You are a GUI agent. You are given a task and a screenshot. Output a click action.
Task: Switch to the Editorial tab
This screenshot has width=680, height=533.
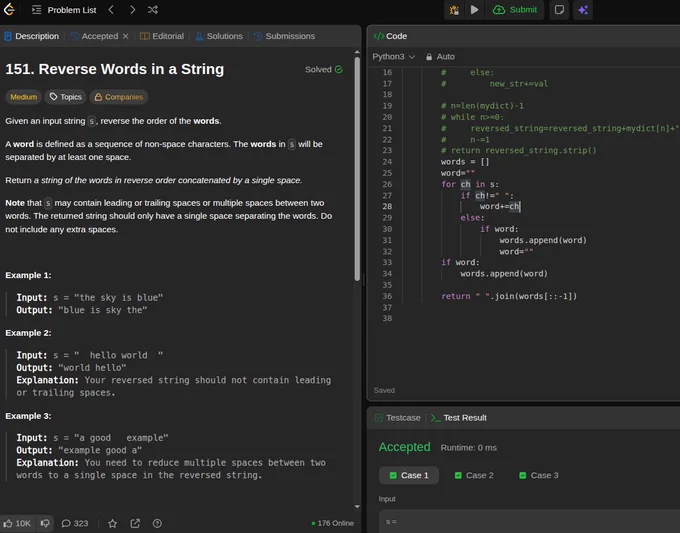[x=161, y=36]
